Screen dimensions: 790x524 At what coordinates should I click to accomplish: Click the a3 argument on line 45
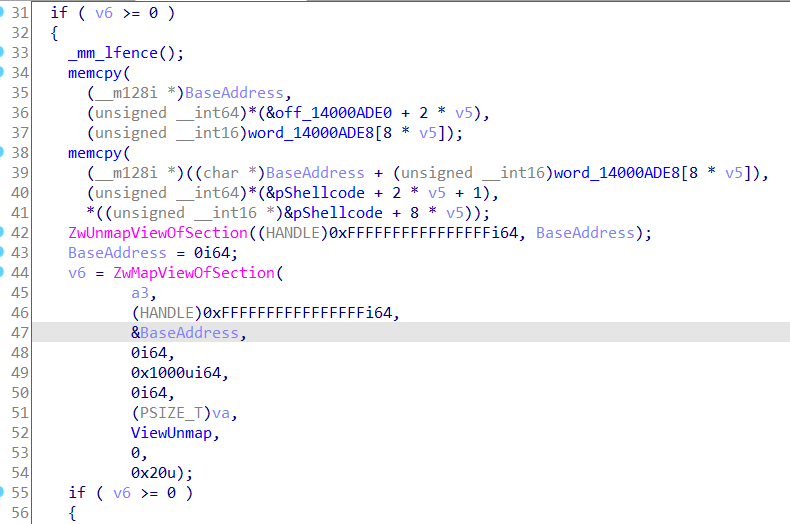tap(140, 293)
